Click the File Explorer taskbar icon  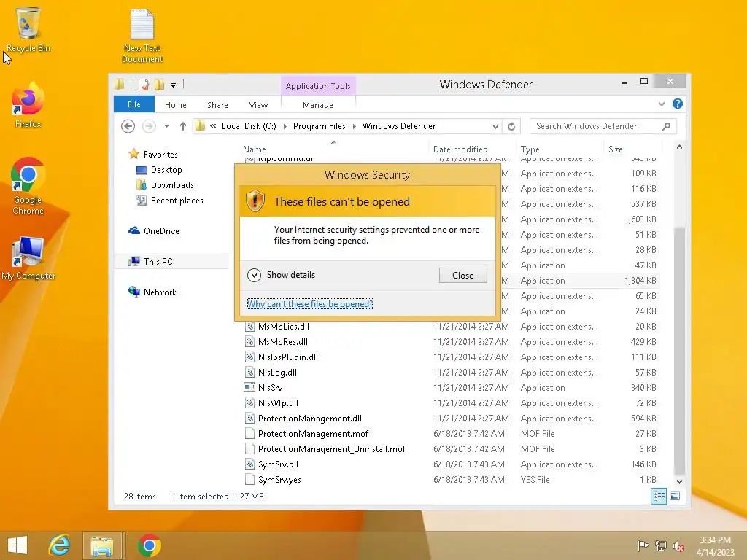[102, 545]
